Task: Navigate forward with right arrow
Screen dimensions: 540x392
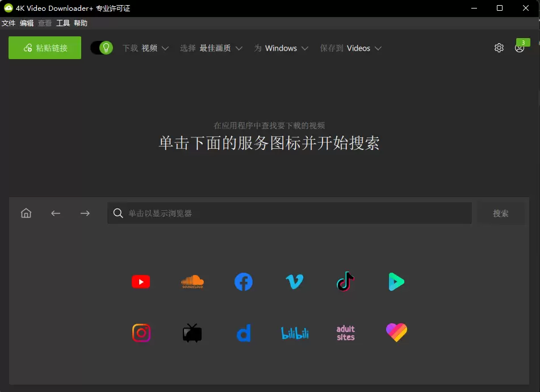Action: (x=85, y=213)
